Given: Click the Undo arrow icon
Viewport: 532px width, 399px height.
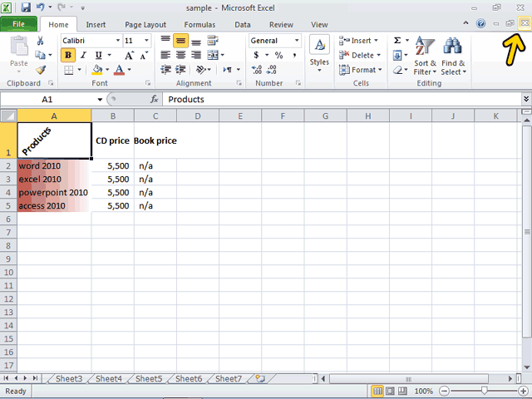Looking at the screenshot, I should click(x=40, y=7).
